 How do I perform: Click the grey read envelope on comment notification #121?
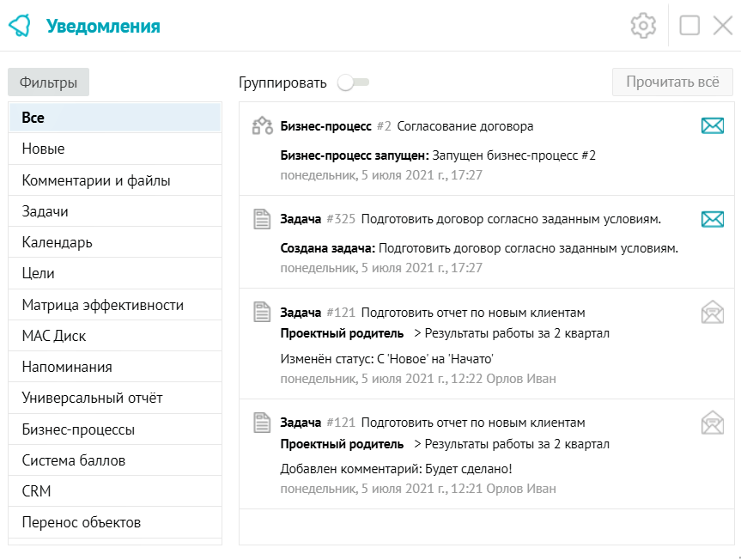[x=713, y=423]
